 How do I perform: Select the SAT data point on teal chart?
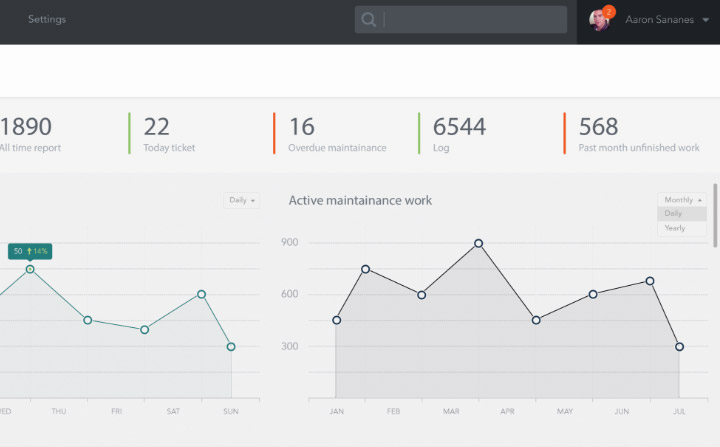pyautogui.click(x=202, y=294)
